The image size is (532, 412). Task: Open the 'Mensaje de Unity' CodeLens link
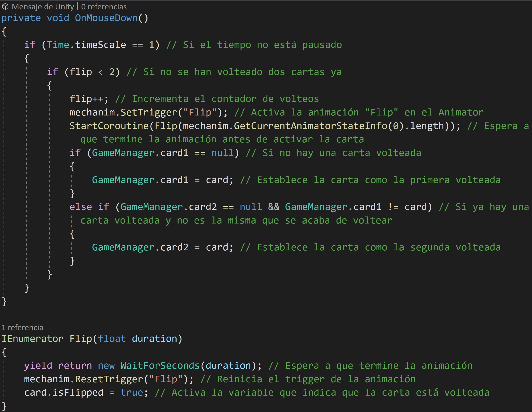tap(43, 7)
